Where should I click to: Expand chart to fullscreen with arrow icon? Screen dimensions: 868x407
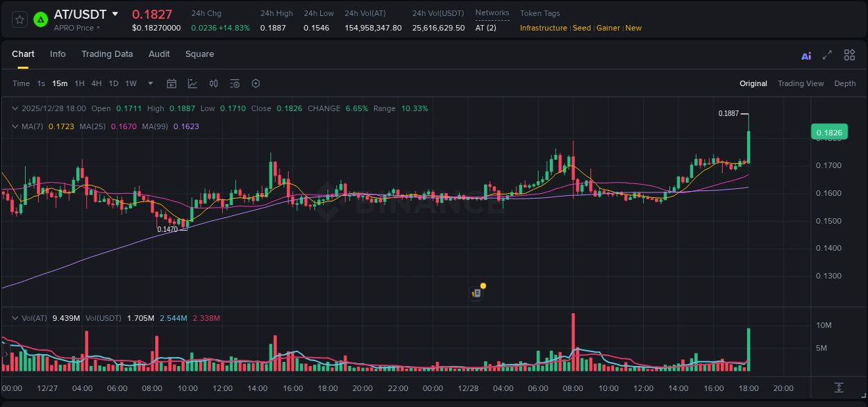(x=827, y=55)
